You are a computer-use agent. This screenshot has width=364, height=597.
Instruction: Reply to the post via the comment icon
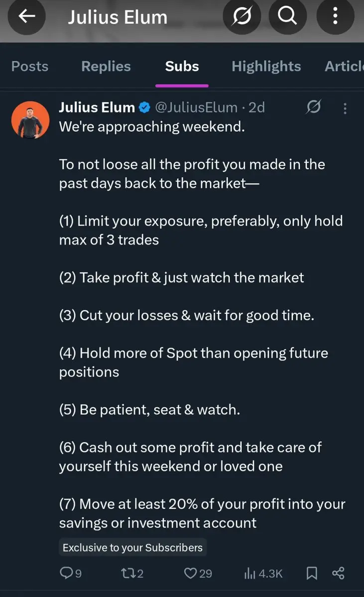71,573
